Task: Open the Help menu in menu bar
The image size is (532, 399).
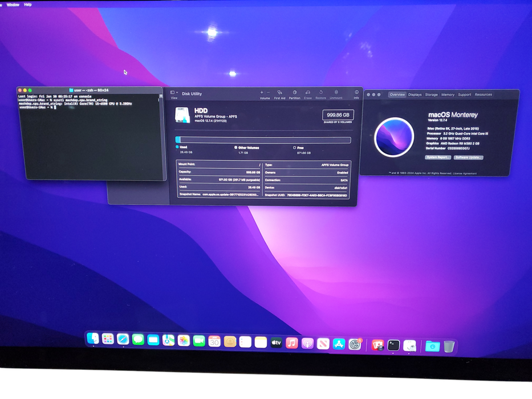Action: click(28, 5)
